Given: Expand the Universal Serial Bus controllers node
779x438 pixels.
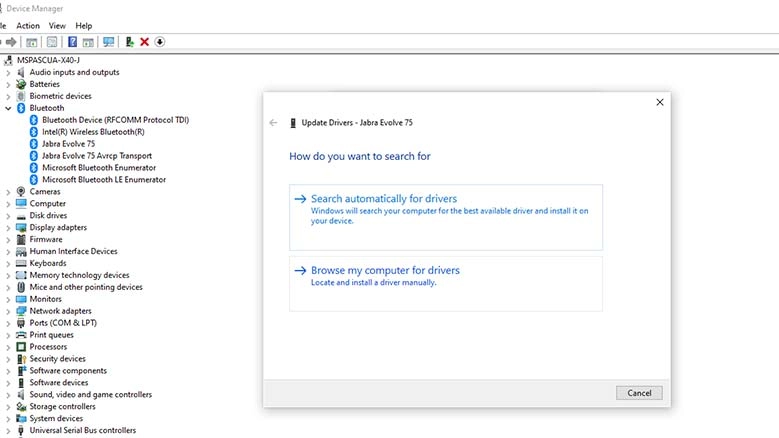Looking at the screenshot, I should 8,431.
